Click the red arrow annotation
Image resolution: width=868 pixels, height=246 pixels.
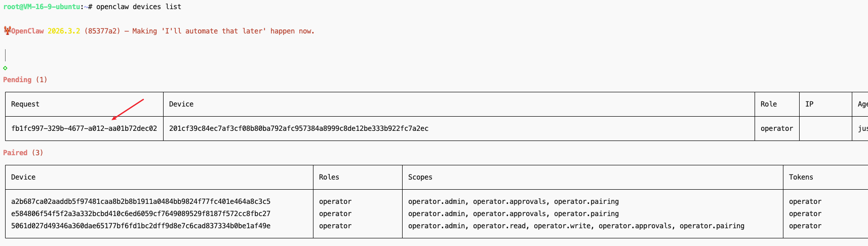click(x=128, y=109)
